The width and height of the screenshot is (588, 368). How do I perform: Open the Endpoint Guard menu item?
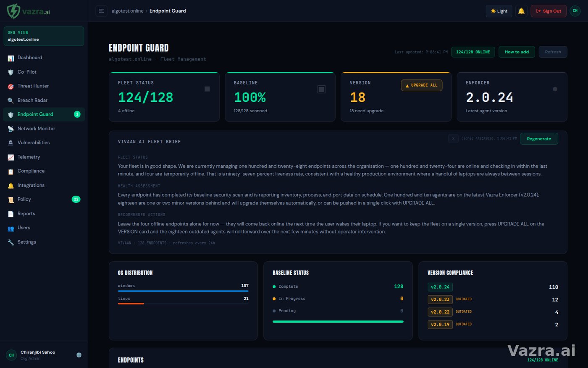click(x=44, y=114)
